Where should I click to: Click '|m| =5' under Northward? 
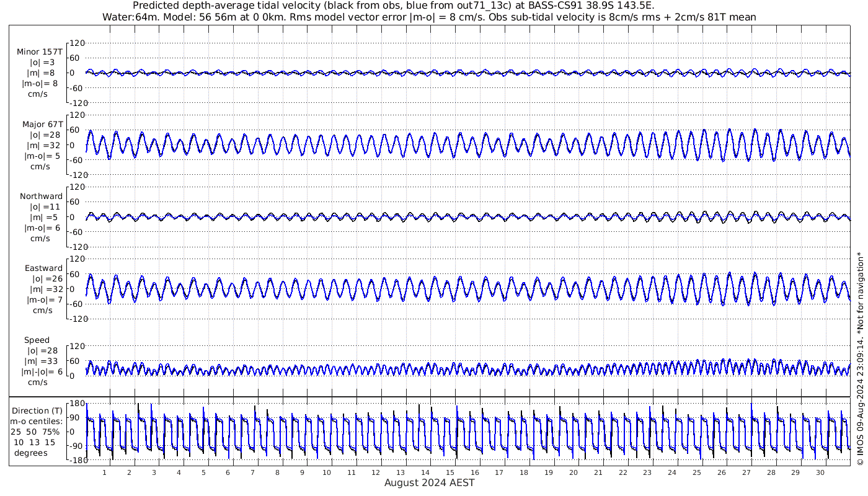point(42,217)
